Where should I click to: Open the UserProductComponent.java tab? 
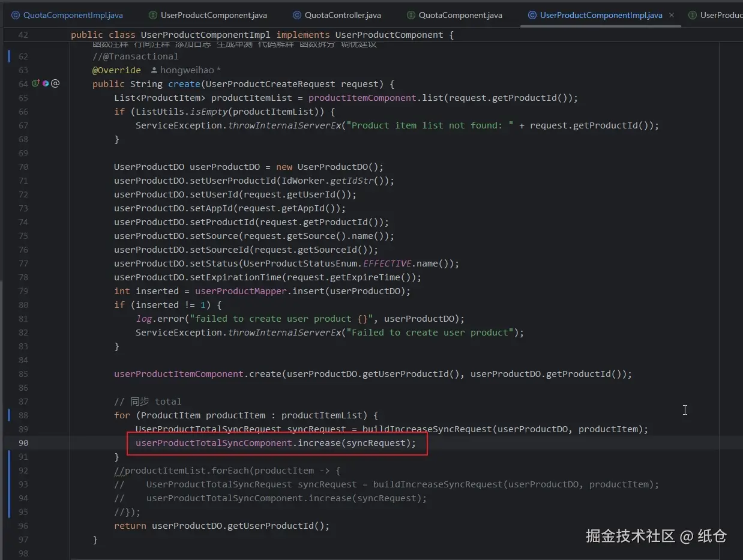point(207,15)
